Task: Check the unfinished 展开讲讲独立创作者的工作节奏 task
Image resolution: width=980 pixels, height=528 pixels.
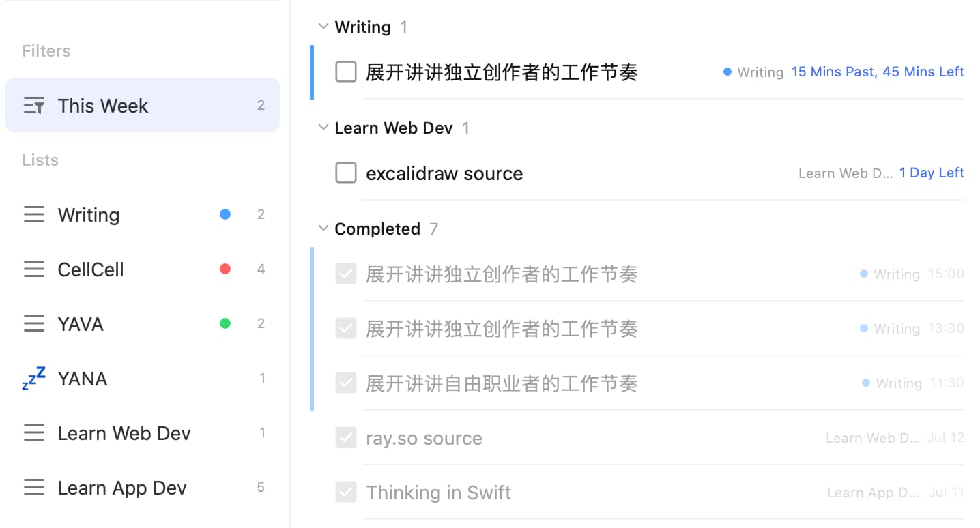Action: pyautogui.click(x=346, y=72)
